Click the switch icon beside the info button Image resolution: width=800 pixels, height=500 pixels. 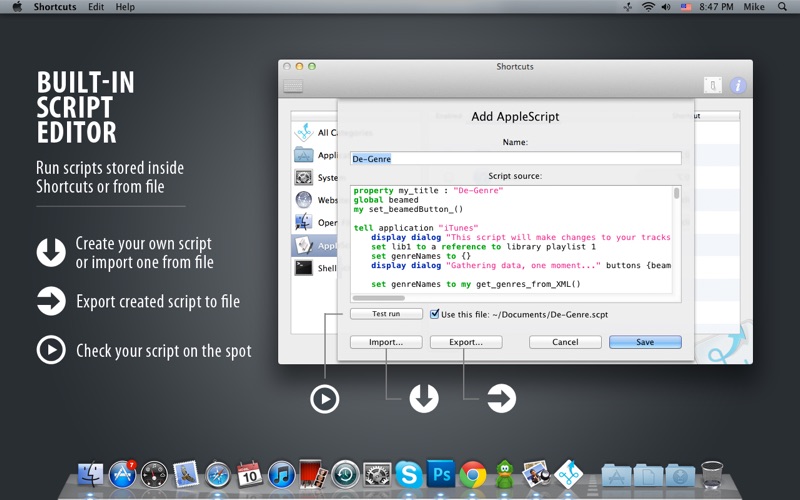tap(713, 85)
